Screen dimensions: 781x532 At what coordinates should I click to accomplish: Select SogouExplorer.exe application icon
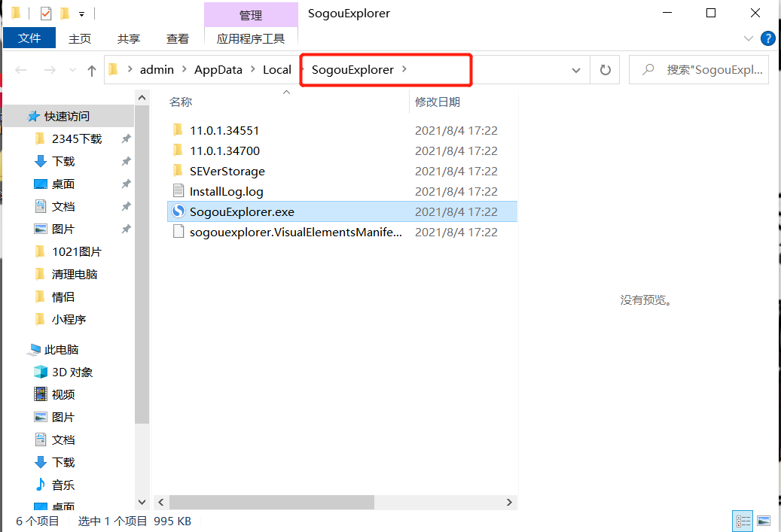point(178,212)
